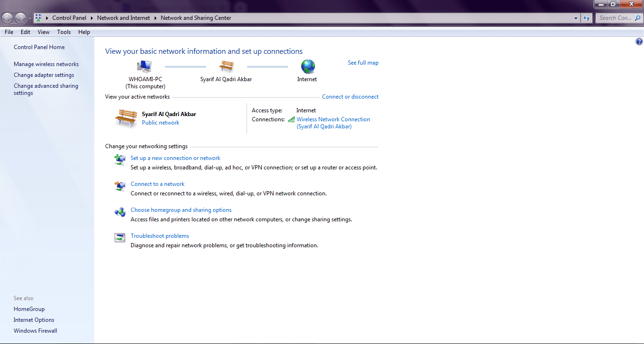644x344 pixels.
Task: Open Change advanced sharing settings
Action: coord(46,89)
